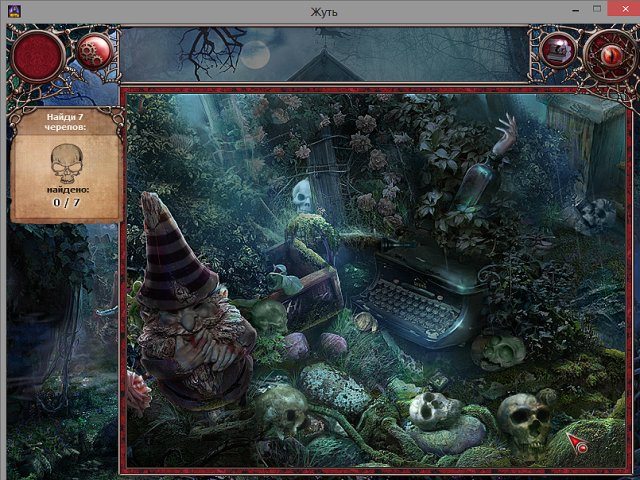Pick the skull resting on the flat stone
The width and height of the screenshot is (640, 480).
point(432,409)
